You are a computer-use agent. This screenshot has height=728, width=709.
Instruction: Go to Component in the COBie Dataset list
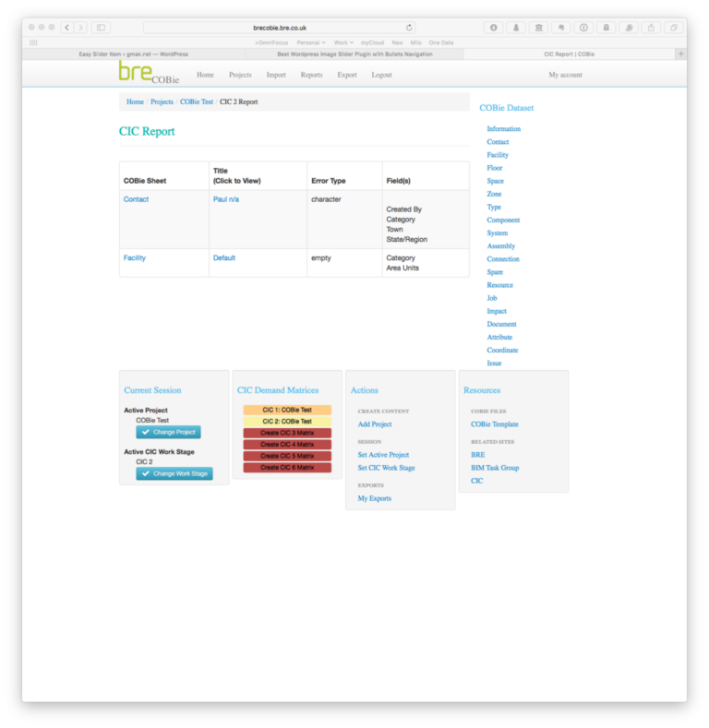[x=503, y=221]
